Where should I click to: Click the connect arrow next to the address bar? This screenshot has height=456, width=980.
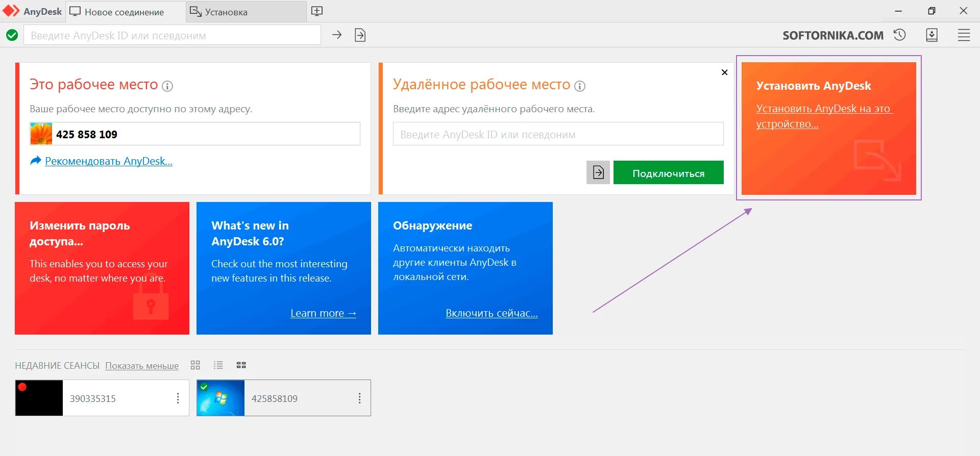coord(337,35)
